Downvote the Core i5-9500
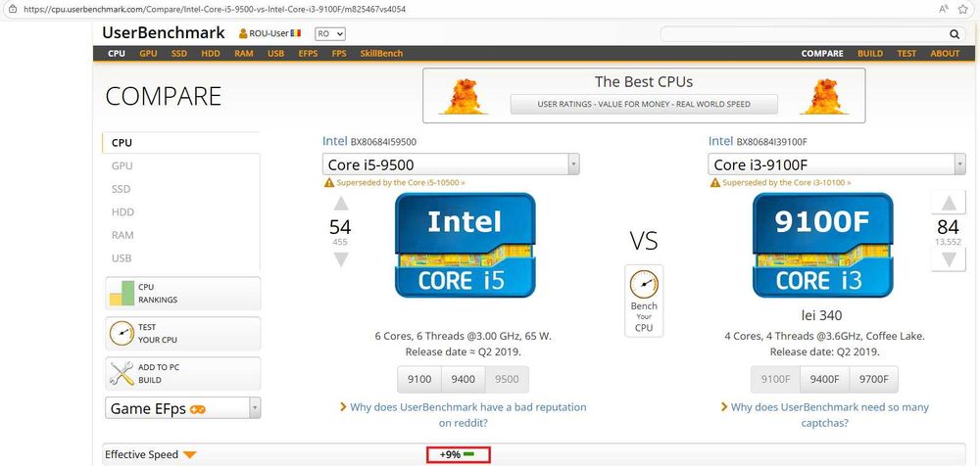 pos(341,259)
